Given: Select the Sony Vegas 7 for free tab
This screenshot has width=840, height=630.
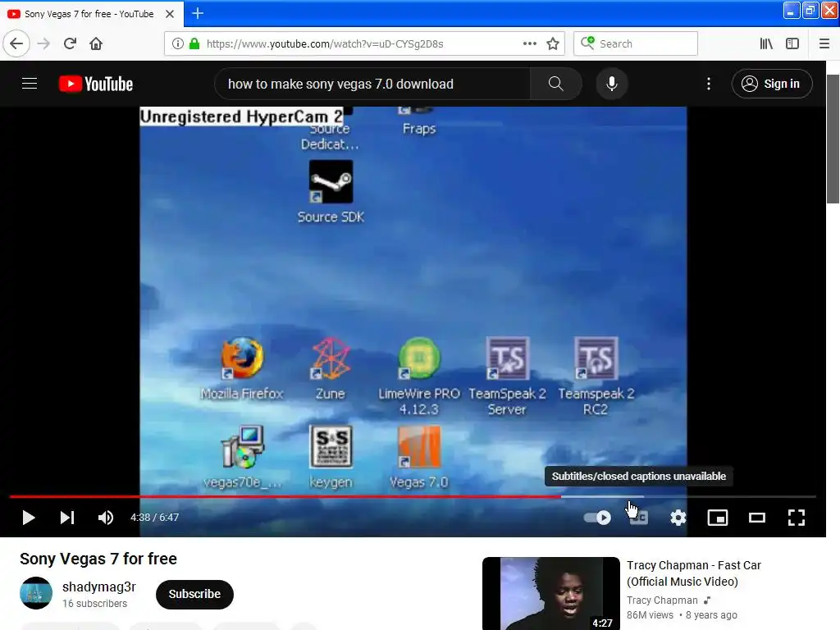Looking at the screenshot, I should (x=91, y=14).
